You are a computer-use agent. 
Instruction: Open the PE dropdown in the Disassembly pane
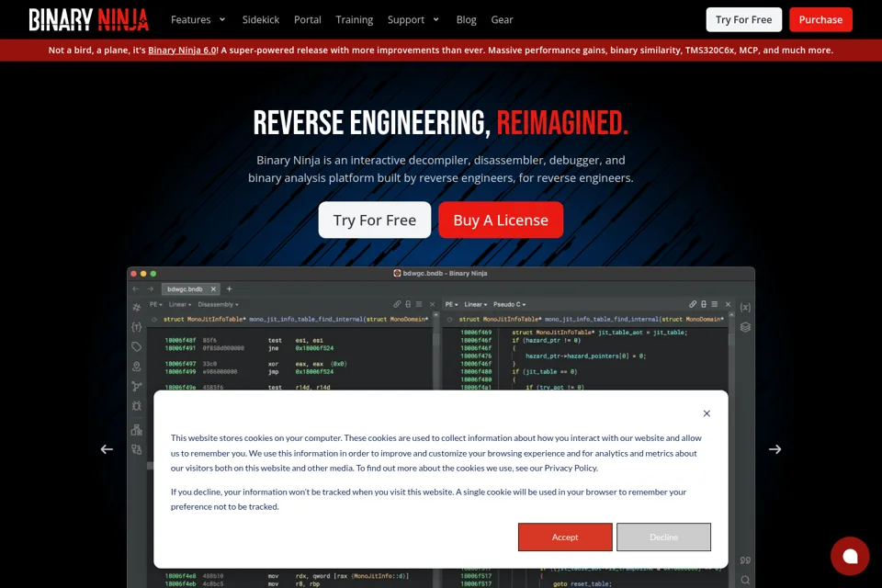point(156,304)
